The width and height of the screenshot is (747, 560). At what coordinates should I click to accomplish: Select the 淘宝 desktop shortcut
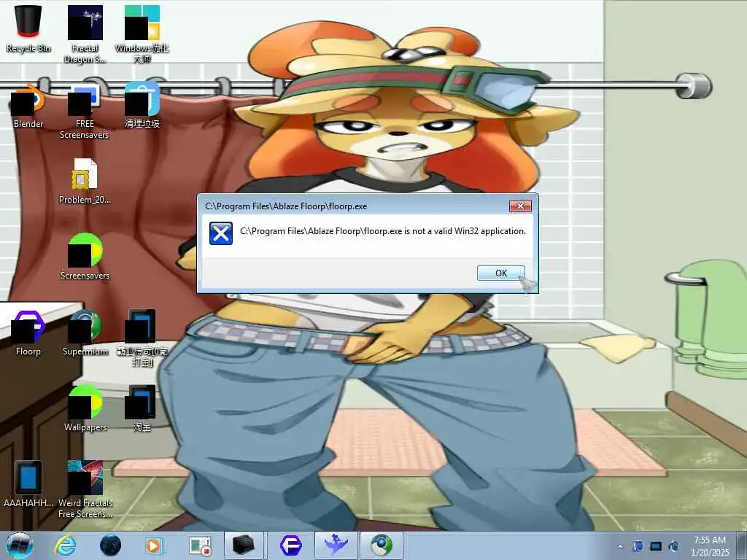[x=142, y=408]
